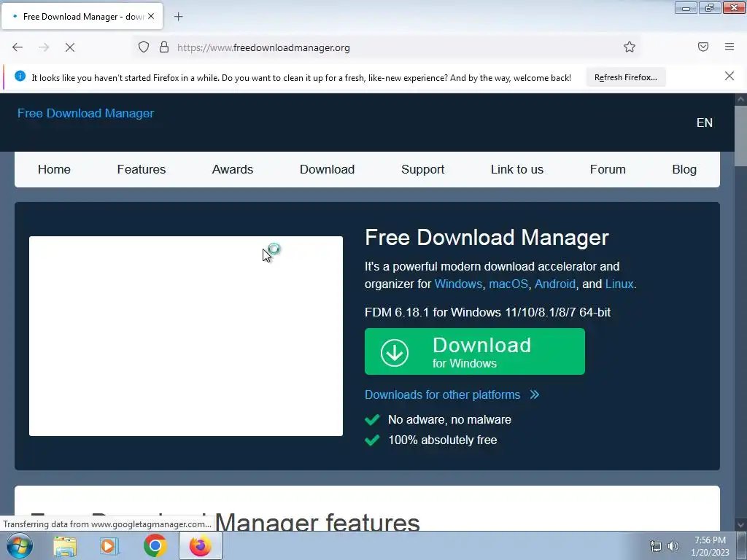
Task: Click Firefox icon in taskbar
Action: tap(200, 545)
